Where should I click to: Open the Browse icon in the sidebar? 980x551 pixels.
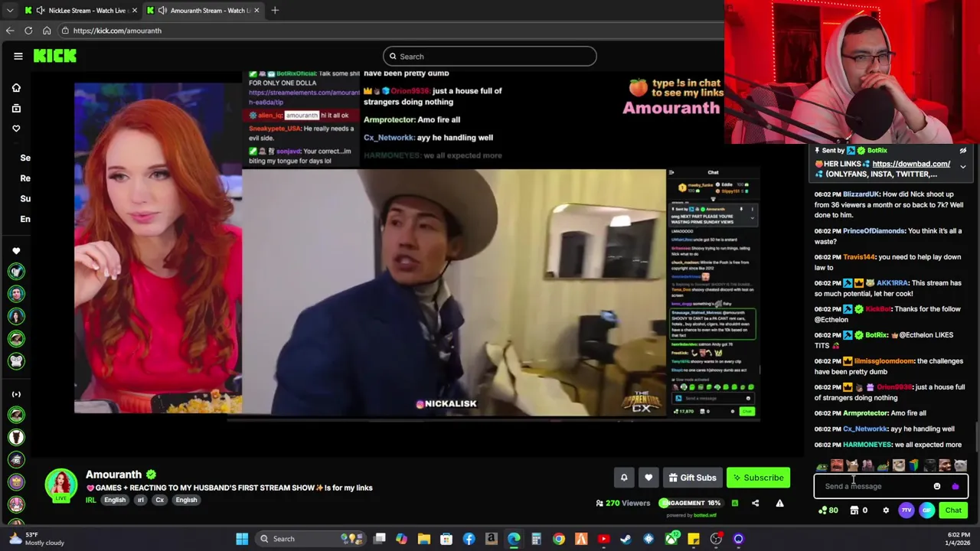coord(16,108)
